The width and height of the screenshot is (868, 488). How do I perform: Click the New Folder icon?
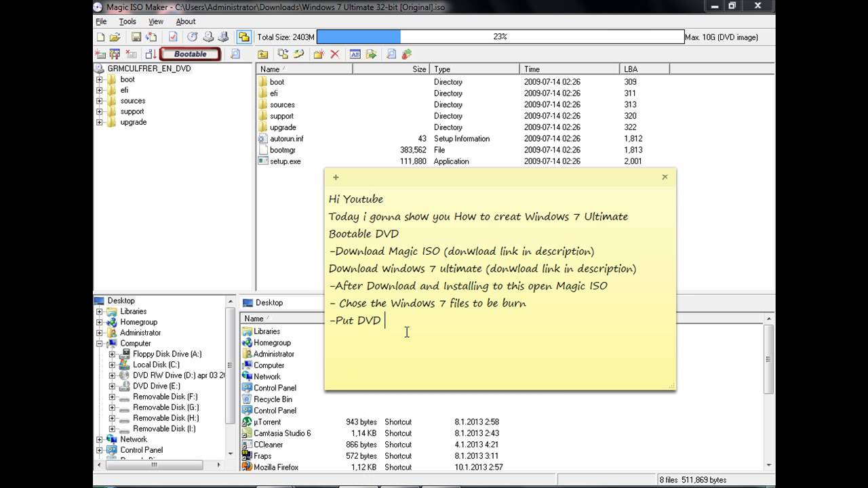tap(318, 54)
